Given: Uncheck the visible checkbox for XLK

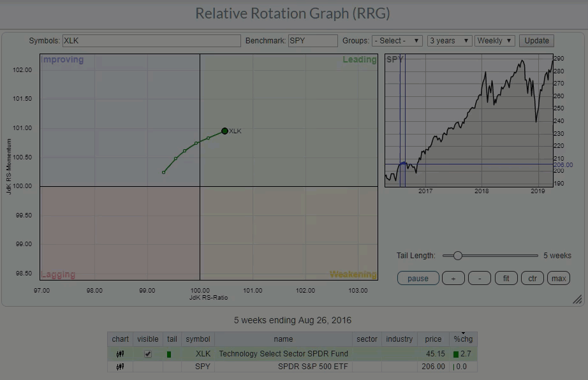Looking at the screenshot, I should (148, 354).
